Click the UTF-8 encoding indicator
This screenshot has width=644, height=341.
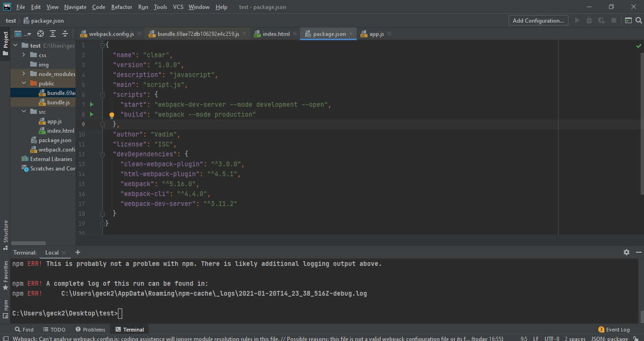(x=552, y=339)
